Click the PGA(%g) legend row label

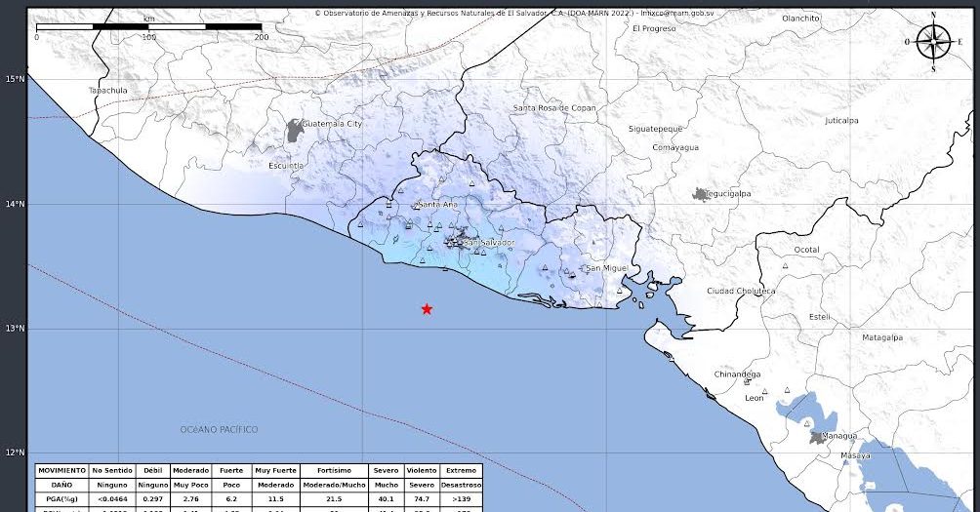pyautogui.click(x=62, y=498)
